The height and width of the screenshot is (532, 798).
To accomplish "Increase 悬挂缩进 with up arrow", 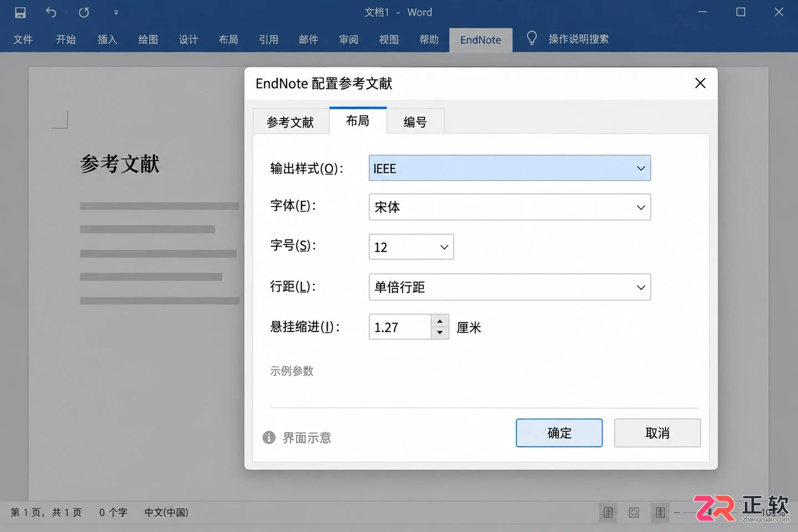I will pyautogui.click(x=440, y=321).
